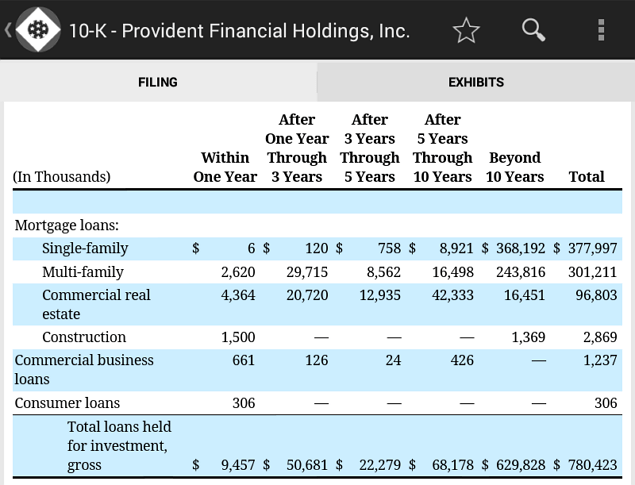Select the Single-family row label
Image resolution: width=635 pixels, height=485 pixels.
85,248
